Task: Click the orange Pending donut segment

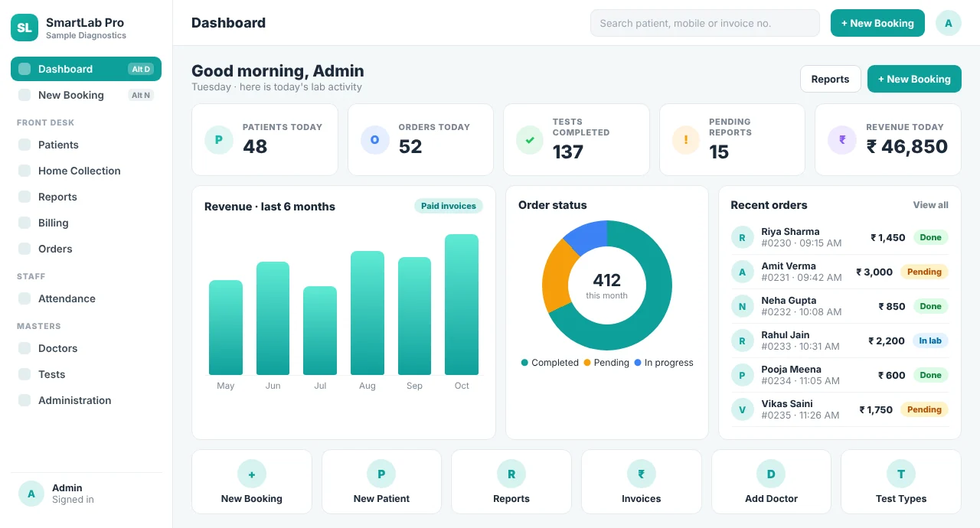Action: coord(557,277)
